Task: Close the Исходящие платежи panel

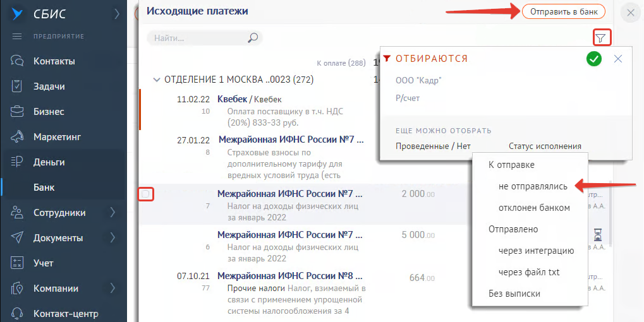Action: point(631,13)
